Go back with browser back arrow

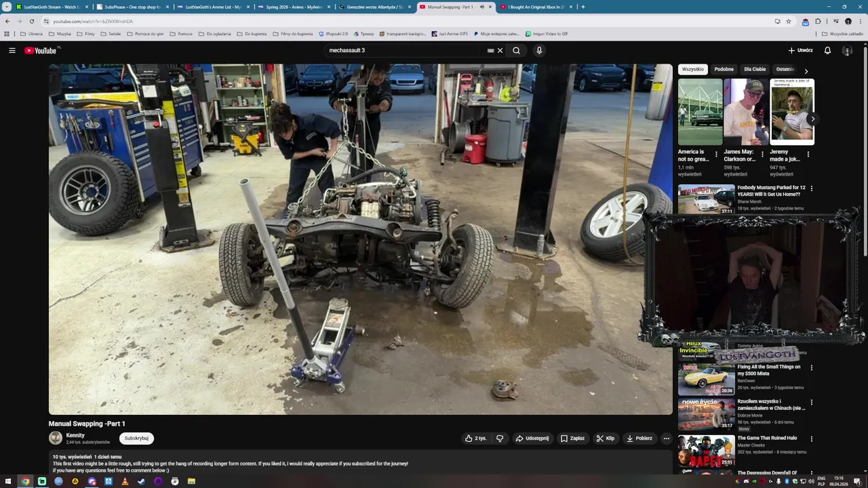pos(7,21)
